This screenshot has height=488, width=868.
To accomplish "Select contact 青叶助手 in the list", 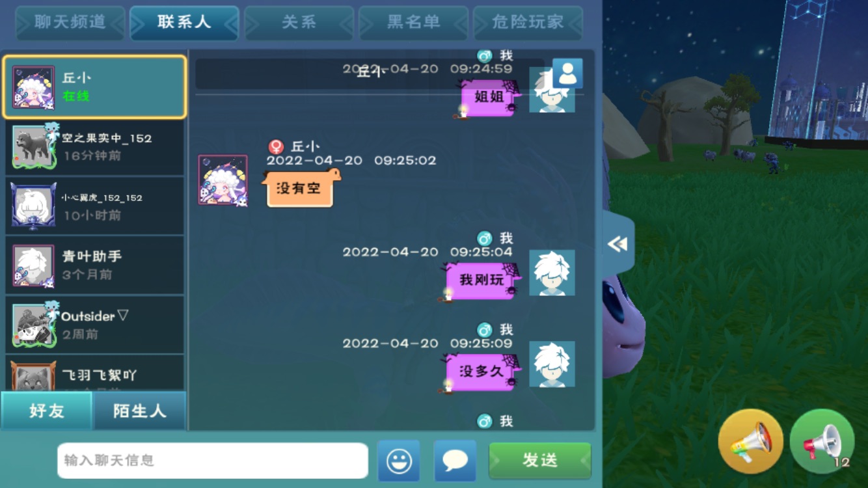I will click(x=95, y=265).
